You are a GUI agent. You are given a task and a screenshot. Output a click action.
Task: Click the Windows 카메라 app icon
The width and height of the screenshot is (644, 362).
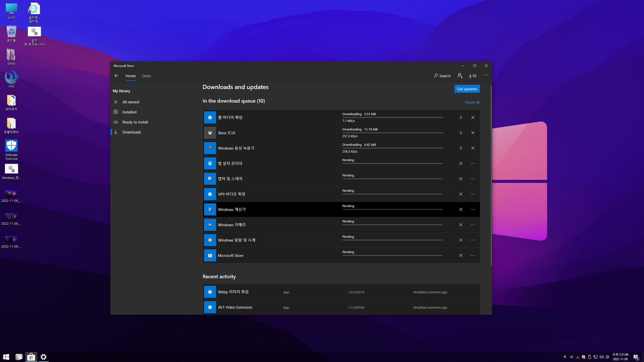tap(210, 225)
